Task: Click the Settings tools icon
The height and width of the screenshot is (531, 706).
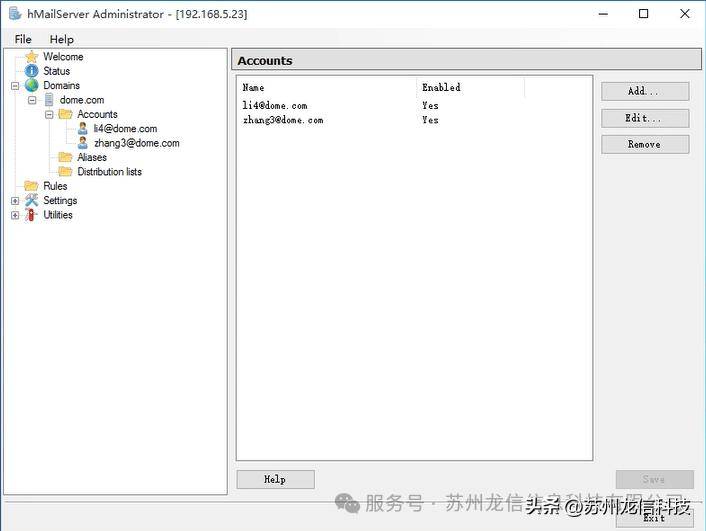Action: (x=32, y=200)
